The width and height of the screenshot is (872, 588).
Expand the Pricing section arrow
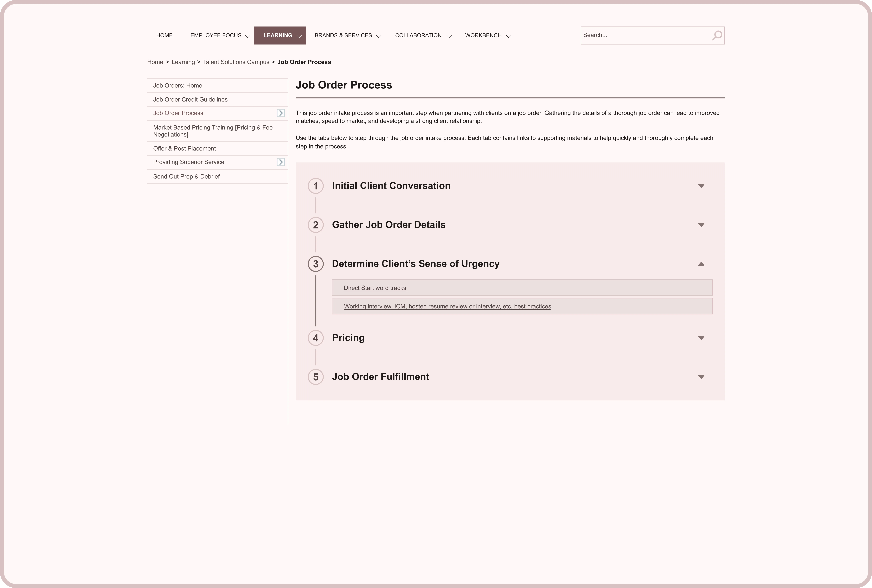click(x=701, y=338)
